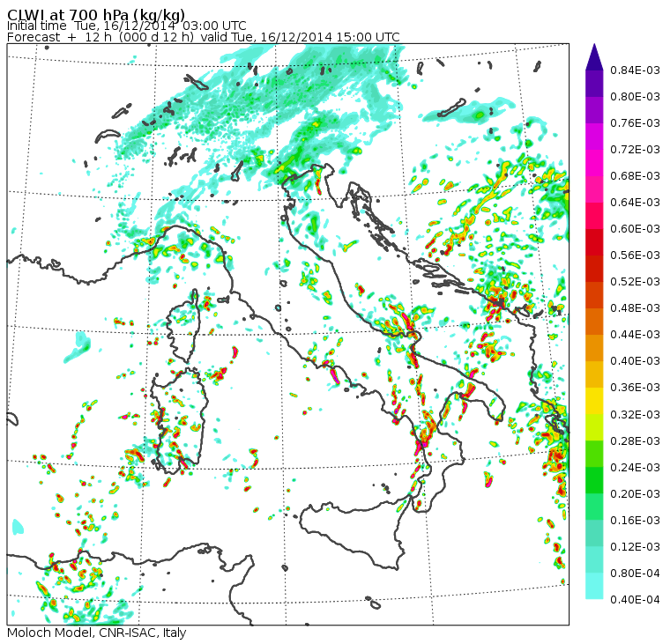Click the 0.68E-03 legend label
Screen dimensions: 670x644
635,176
